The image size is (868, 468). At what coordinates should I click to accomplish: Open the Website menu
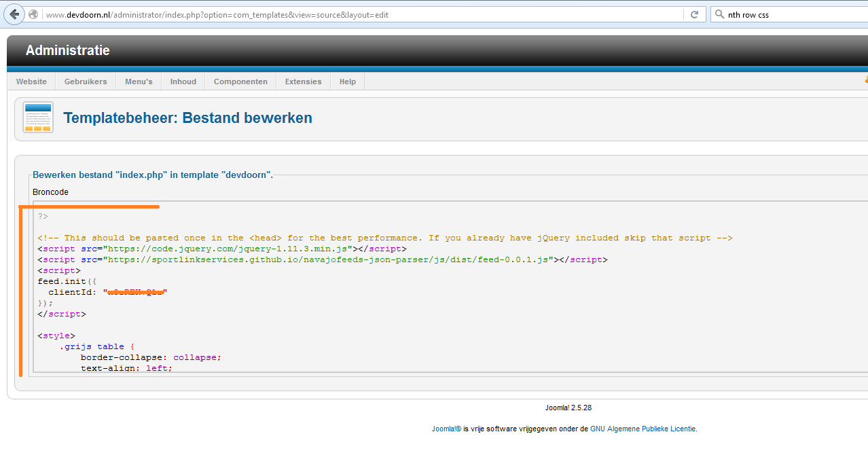coord(31,82)
